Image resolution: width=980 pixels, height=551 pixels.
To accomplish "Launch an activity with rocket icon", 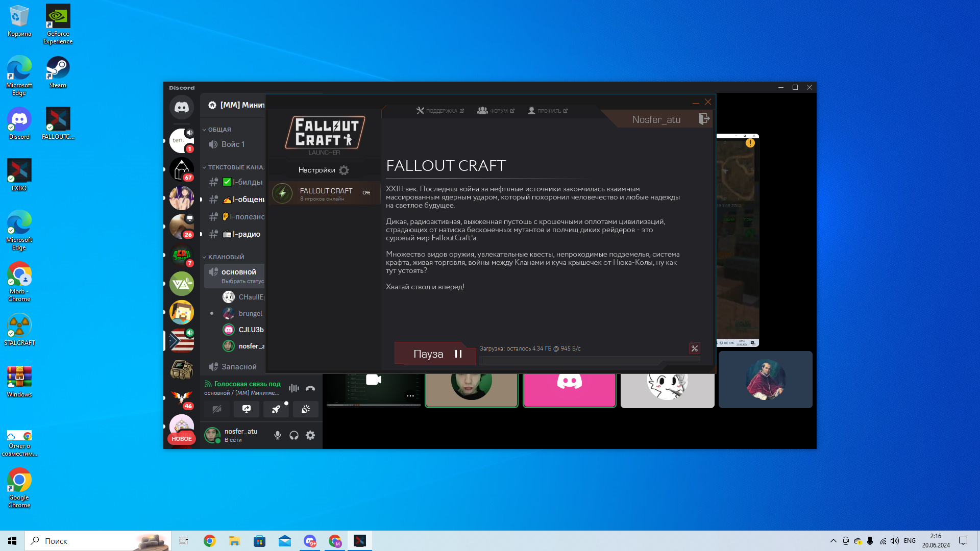I will pos(276,409).
